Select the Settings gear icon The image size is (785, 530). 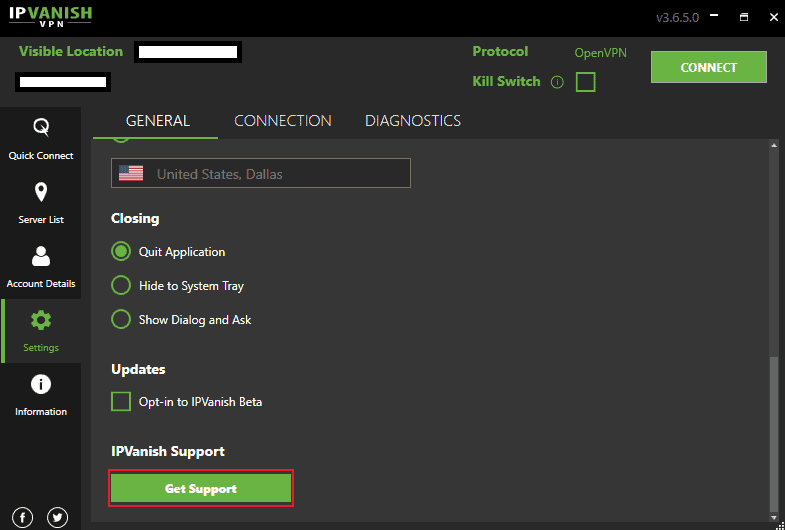[x=41, y=320]
